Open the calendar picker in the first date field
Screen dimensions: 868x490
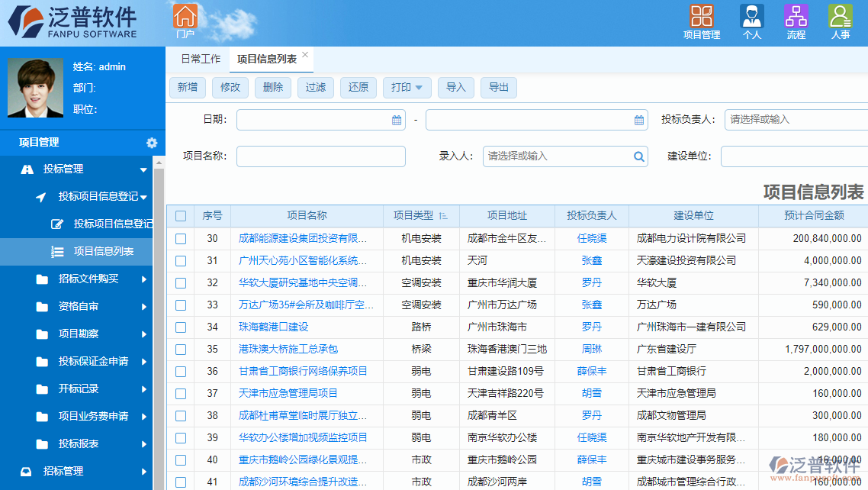396,120
